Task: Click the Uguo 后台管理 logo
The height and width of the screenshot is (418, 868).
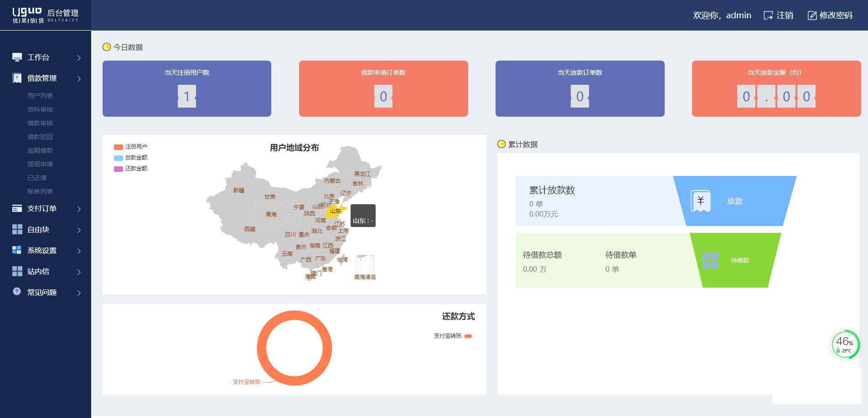Action: [45, 15]
